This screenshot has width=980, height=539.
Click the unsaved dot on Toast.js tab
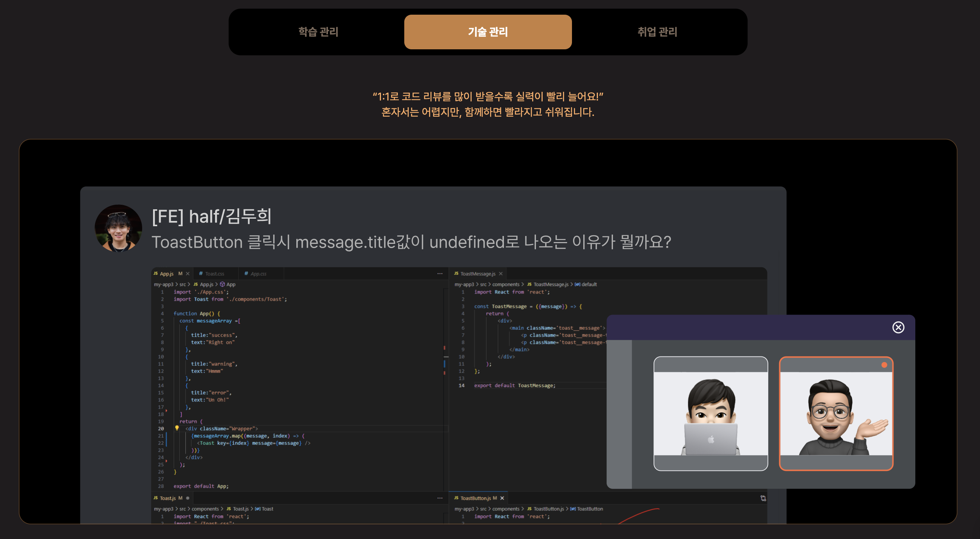coord(188,498)
